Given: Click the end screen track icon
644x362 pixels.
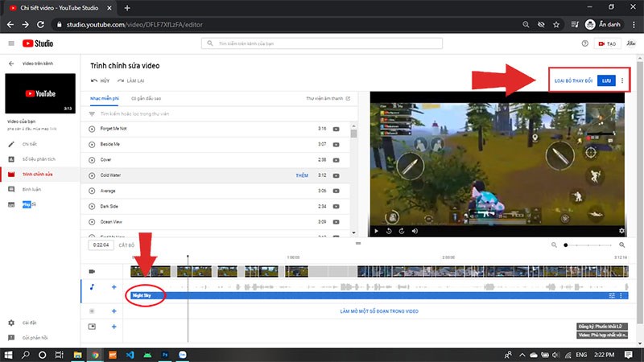Looking at the screenshot, I should [x=92, y=327].
